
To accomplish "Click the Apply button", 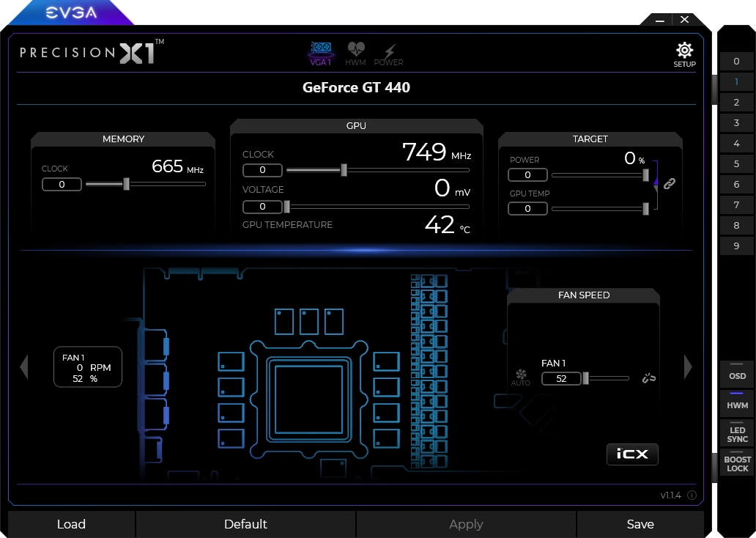I will pos(466,524).
